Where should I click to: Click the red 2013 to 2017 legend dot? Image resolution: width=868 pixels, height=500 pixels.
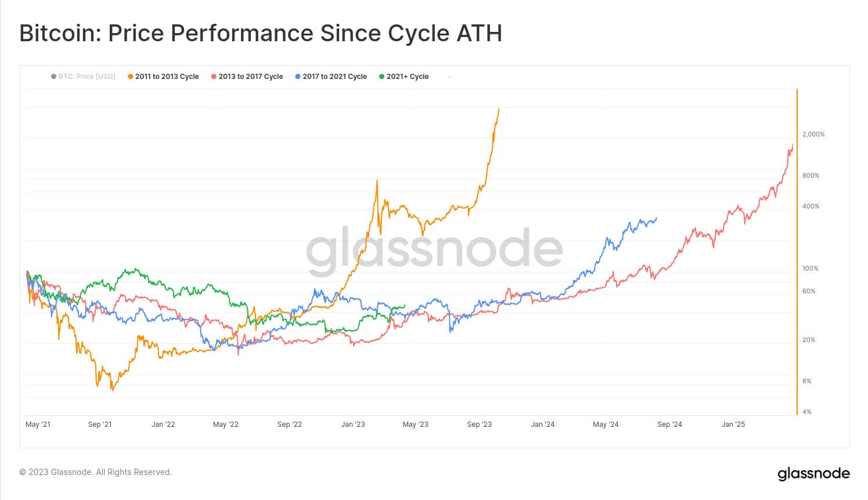pos(214,77)
